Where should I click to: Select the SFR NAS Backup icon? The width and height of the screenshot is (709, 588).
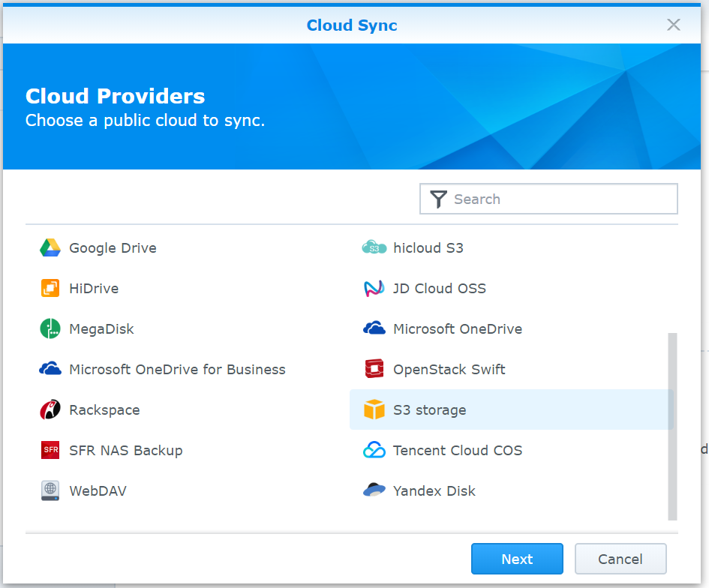tap(50, 451)
